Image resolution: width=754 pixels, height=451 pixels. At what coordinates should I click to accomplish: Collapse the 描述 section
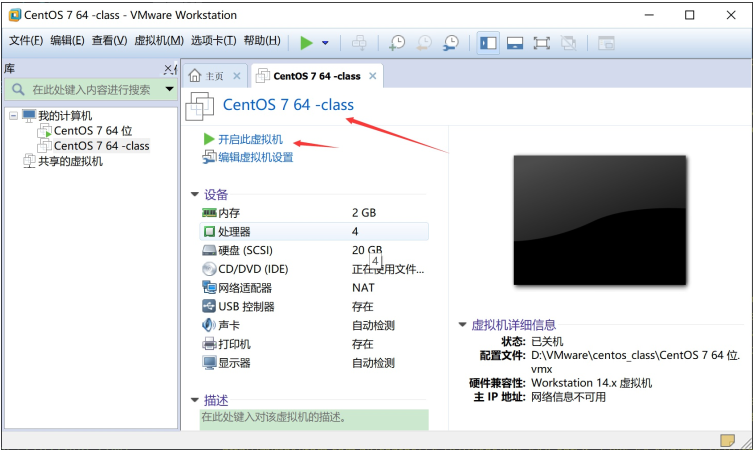coord(195,400)
